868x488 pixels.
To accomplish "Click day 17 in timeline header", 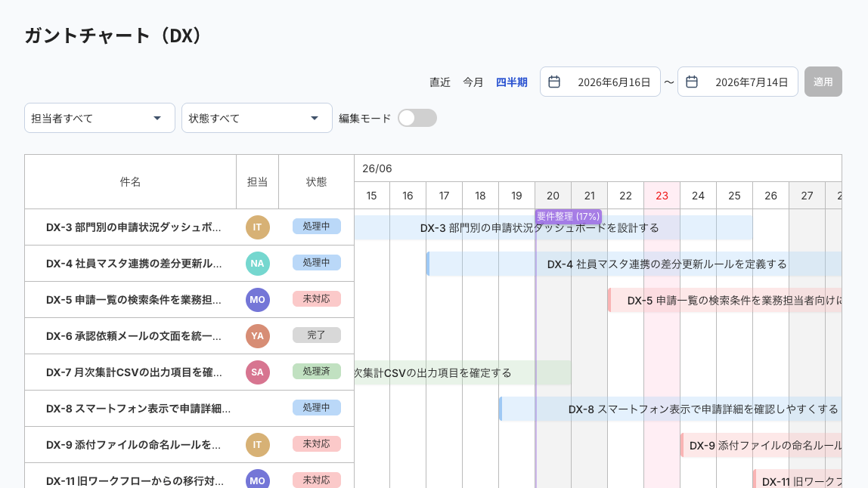I will point(444,196).
